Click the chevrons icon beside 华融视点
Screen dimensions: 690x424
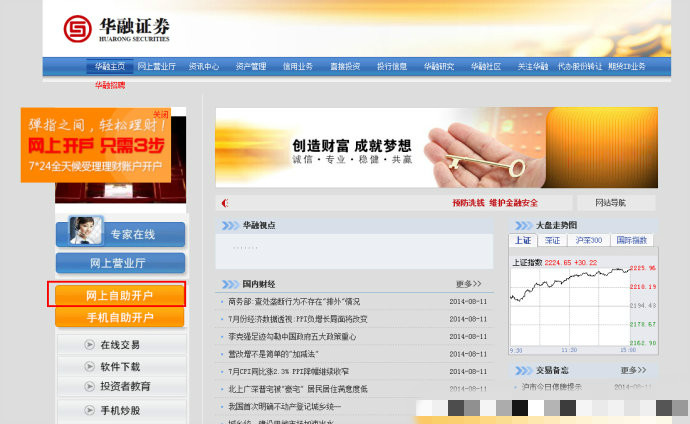point(230,225)
